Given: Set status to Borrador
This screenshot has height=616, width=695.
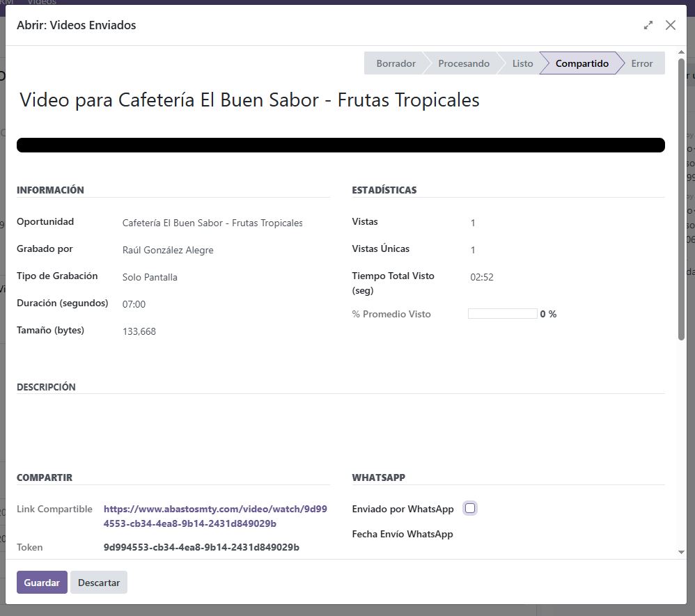Looking at the screenshot, I should pos(395,63).
